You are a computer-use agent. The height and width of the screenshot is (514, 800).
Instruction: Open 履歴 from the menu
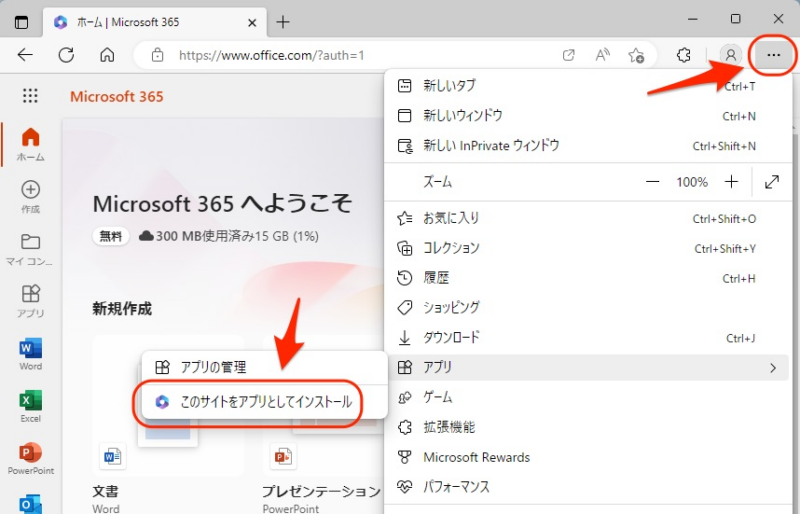point(586,278)
